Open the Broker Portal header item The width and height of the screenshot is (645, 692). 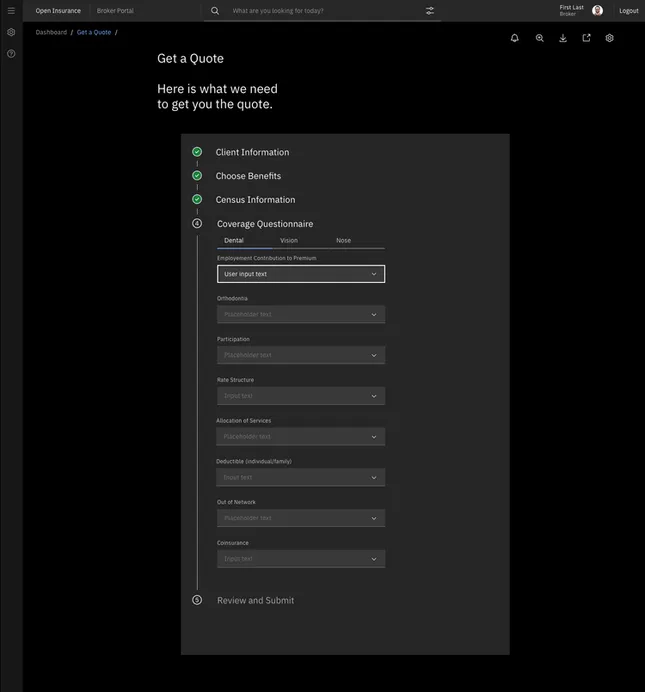[x=115, y=11]
